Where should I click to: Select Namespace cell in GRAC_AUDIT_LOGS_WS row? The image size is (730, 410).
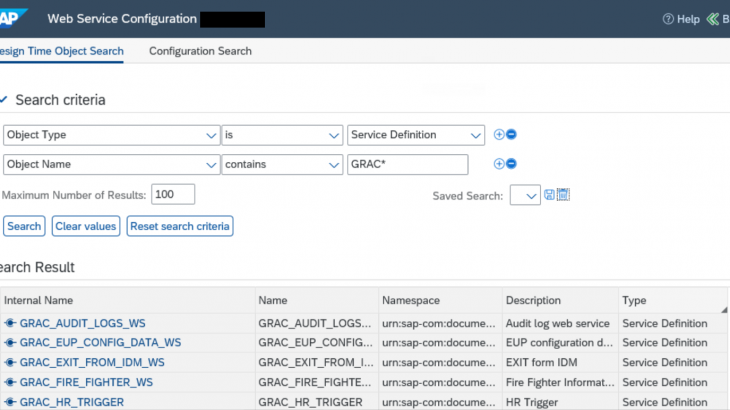(x=440, y=323)
